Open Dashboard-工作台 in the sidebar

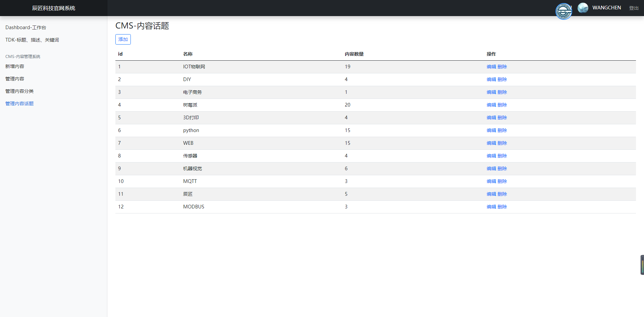point(26,27)
